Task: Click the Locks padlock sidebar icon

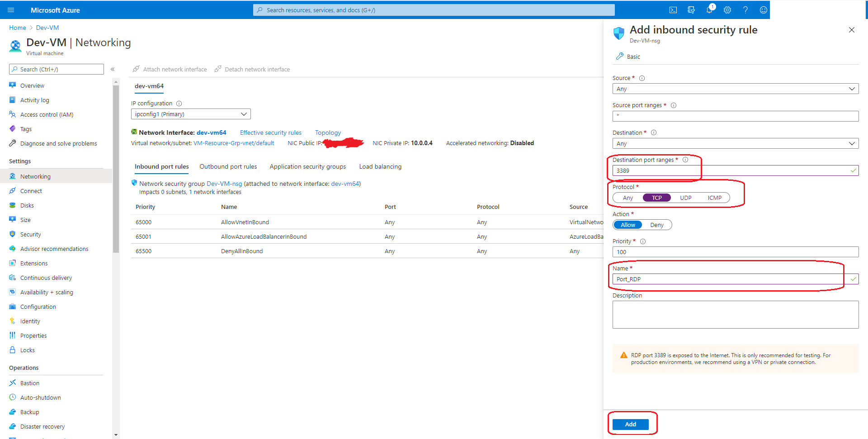Action: click(x=12, y=350)
